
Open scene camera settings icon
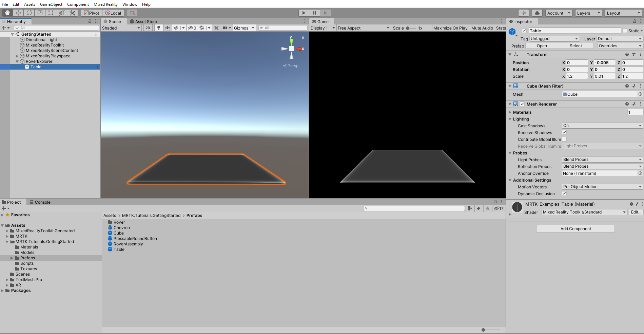click(x=225, y=28)
